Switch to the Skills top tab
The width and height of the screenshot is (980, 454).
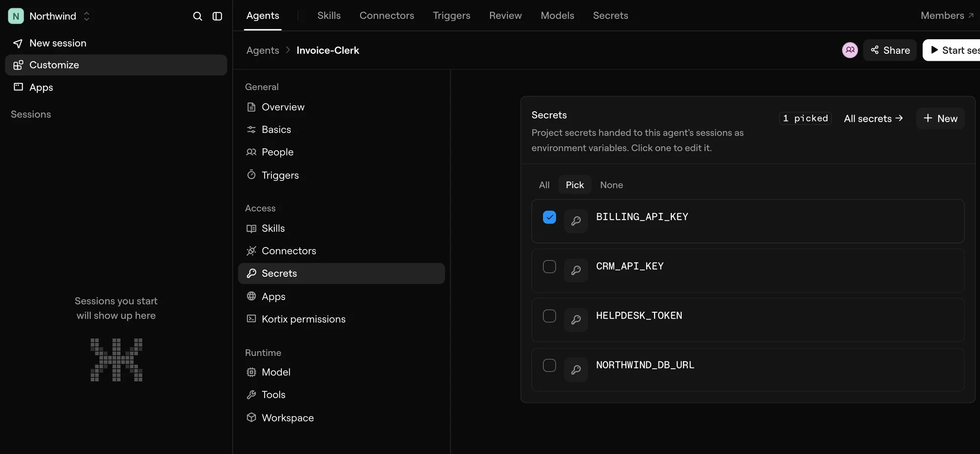coord(329,16)
